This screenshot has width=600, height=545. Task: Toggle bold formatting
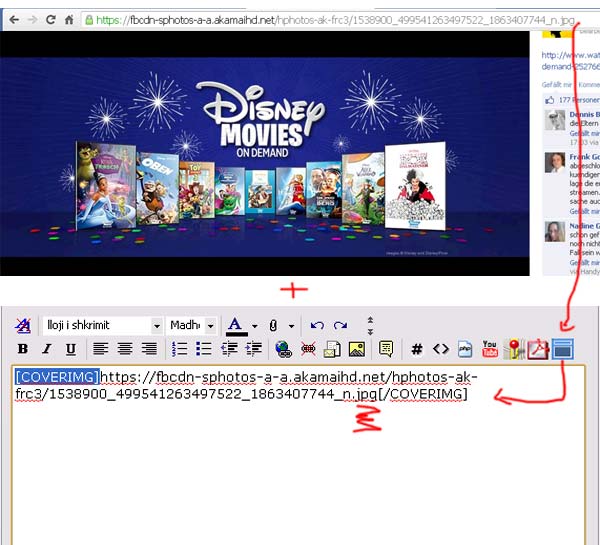point(23,349)
